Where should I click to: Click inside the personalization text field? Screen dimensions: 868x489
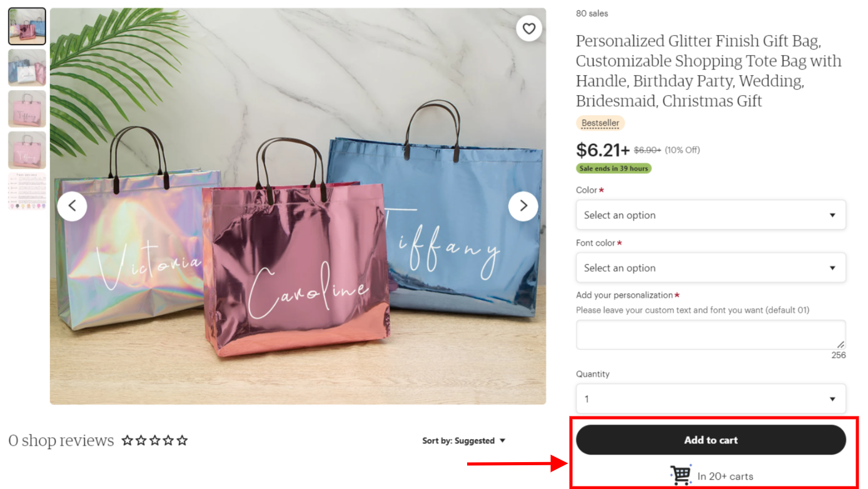click(x=711, y=335)
